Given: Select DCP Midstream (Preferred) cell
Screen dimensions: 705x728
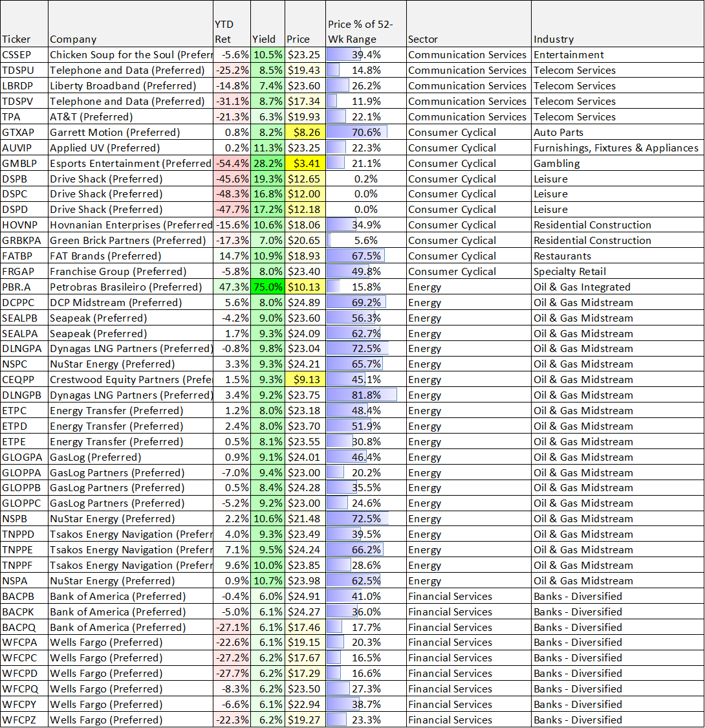Looking at the screenshot, I should click(131, 303).
